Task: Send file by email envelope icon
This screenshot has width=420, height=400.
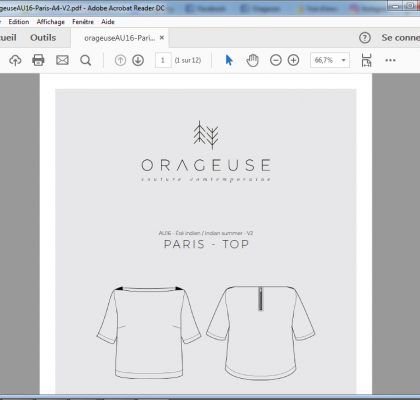Action: tap(62, 60)
